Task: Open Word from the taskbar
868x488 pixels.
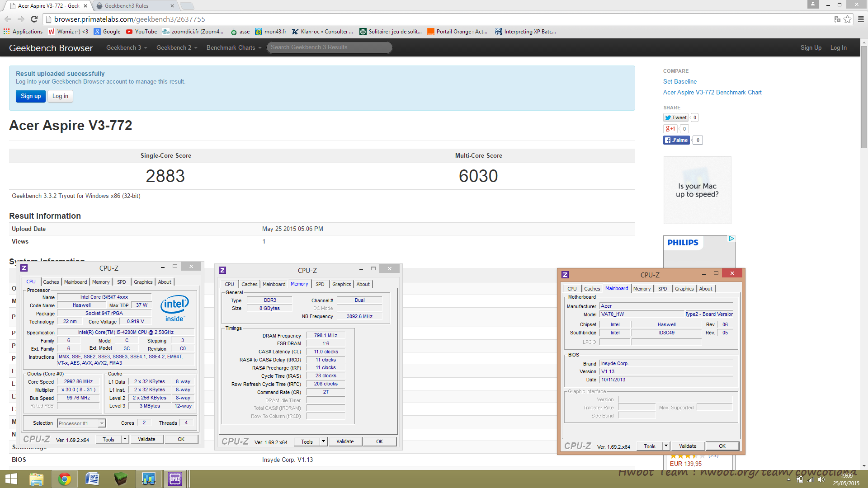Action: 92,479
